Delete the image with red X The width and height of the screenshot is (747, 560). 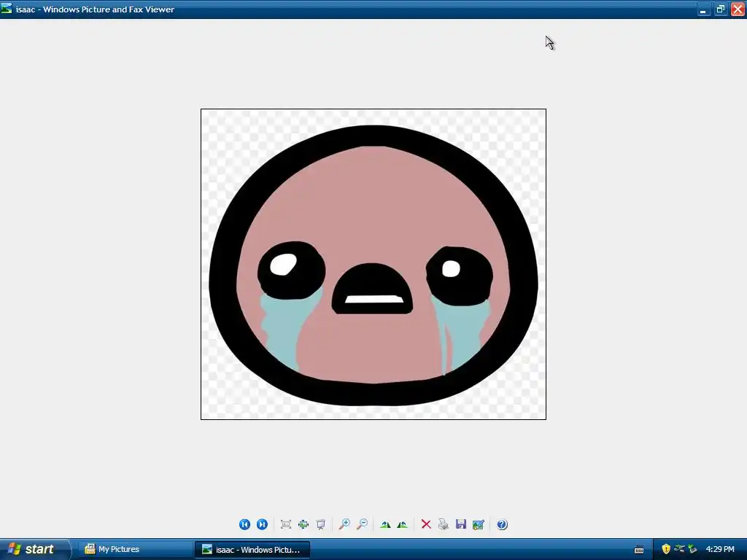[426, 524]
